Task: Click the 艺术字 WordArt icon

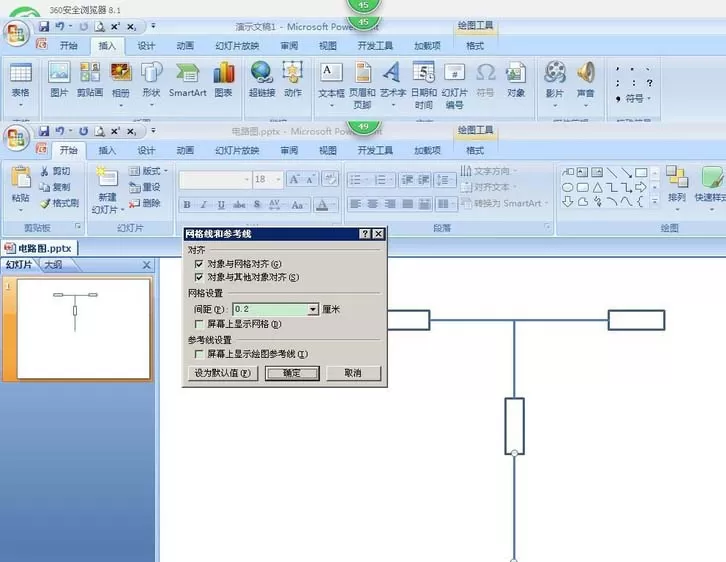Action: pyautogui.click(x=393, y=84)
